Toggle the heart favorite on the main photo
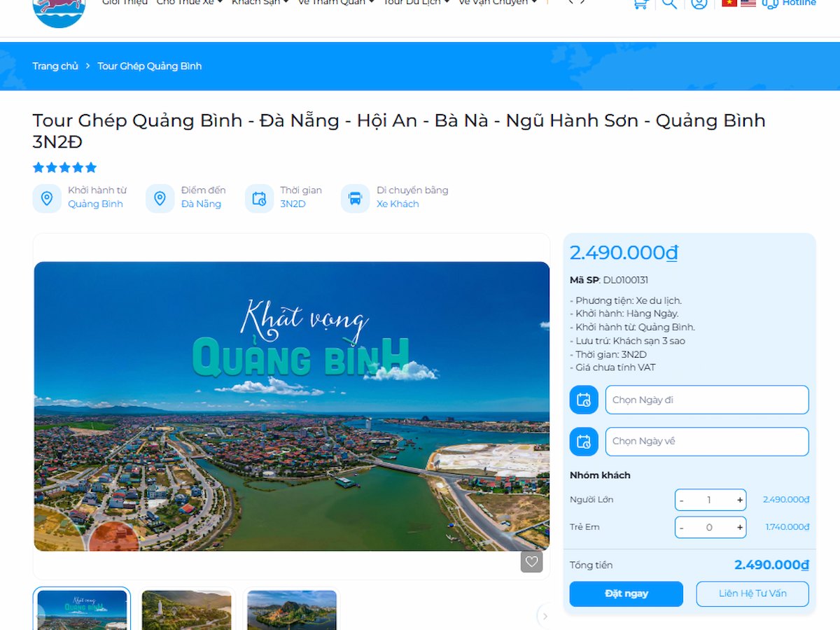 pos(531,561)
